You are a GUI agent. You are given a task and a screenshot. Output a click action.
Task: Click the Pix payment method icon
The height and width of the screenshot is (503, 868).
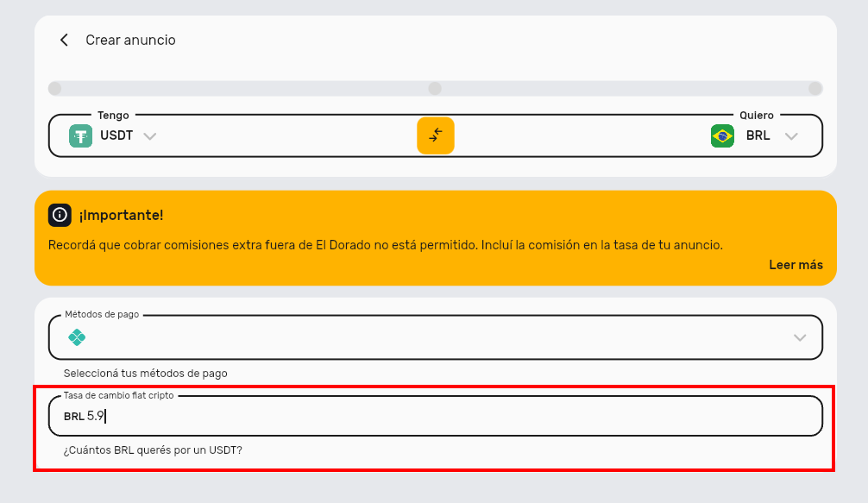point(77,337)
